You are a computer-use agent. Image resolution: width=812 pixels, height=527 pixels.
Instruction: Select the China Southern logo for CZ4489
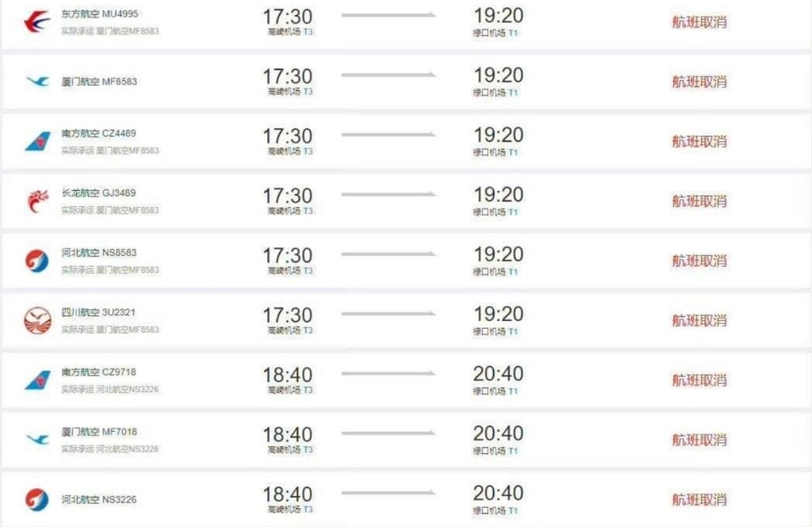click(36, 142)
